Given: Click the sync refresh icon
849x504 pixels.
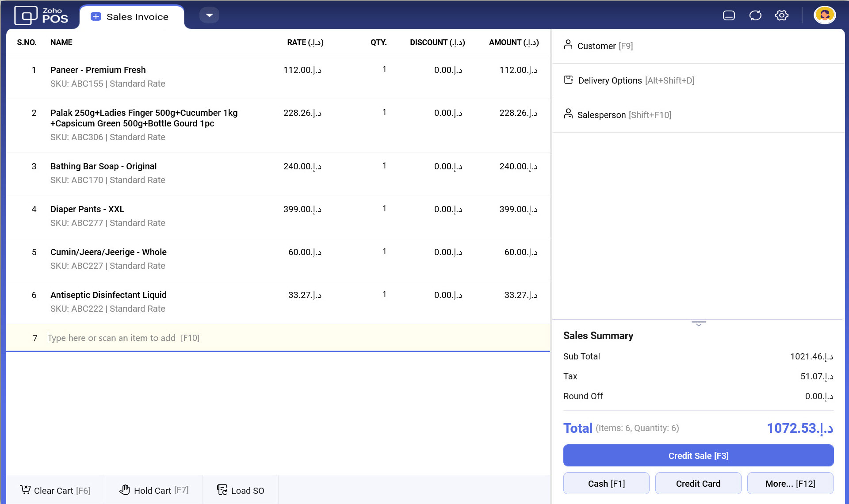Looking at the screenshot, I should 755,15.
